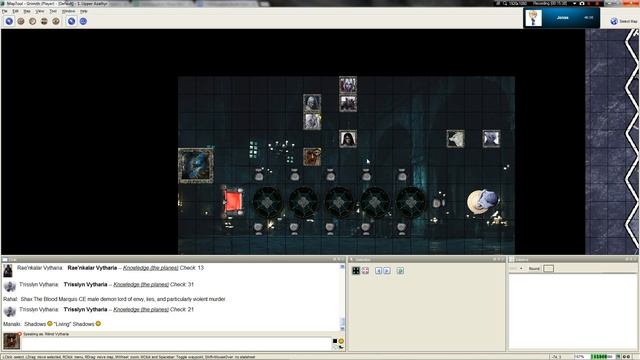Select the moon dragon token
The width and height of the screenshot is (640, 360).
pyautogui.click(x=483, y=201)
